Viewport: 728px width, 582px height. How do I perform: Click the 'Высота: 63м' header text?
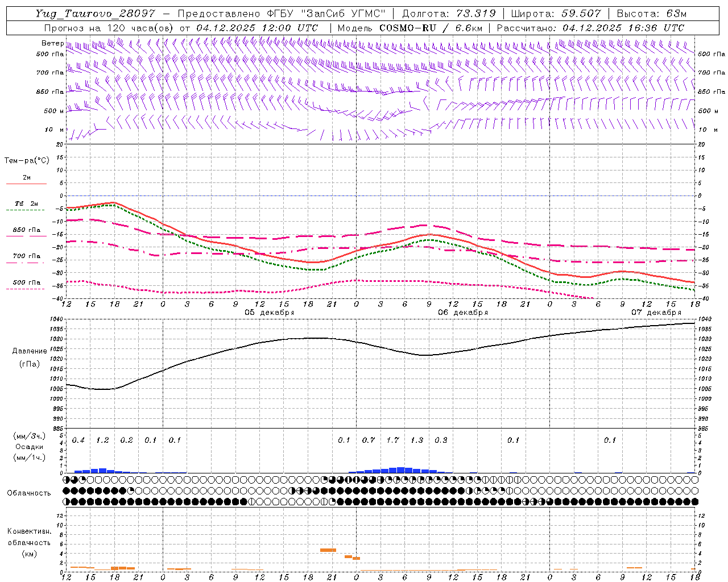(x=652, y=14)
